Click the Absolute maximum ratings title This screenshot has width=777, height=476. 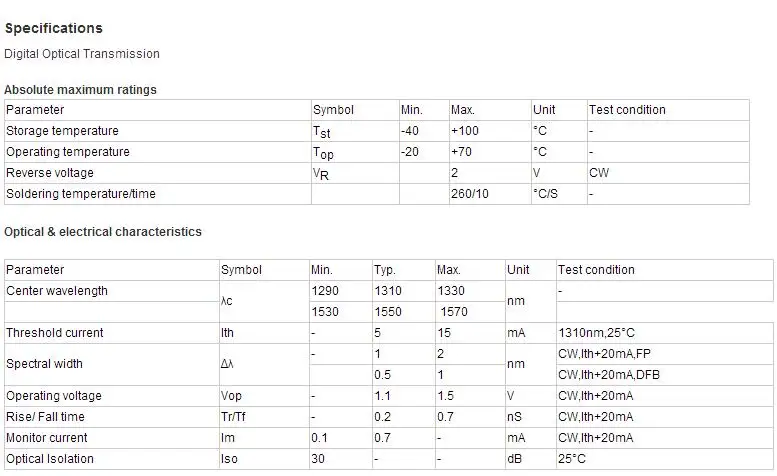point(80,90)
